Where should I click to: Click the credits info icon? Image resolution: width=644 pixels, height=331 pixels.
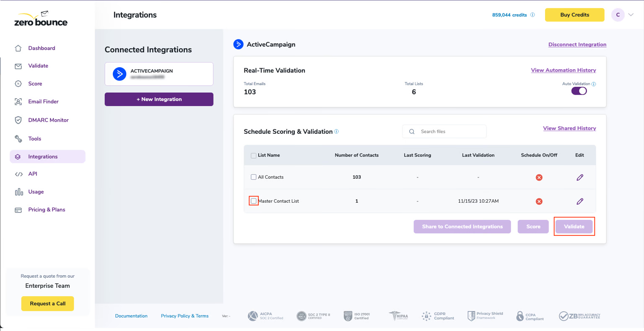click(532, 15)
